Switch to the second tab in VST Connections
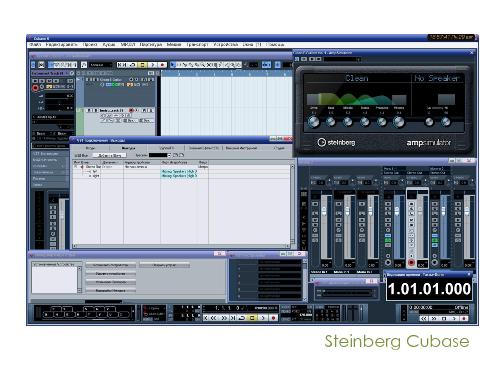The image size is (500, 375). coord(128,148)
